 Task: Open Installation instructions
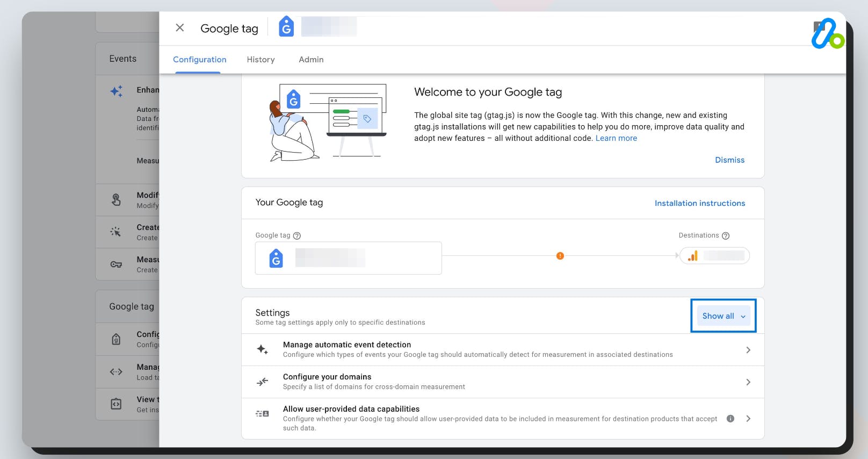(x=699, y=203)
